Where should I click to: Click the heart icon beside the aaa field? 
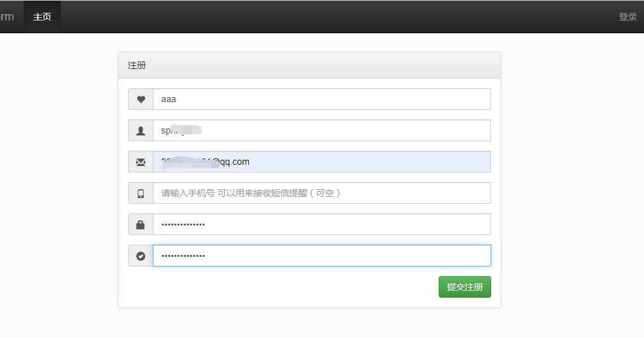click(141, 99)
